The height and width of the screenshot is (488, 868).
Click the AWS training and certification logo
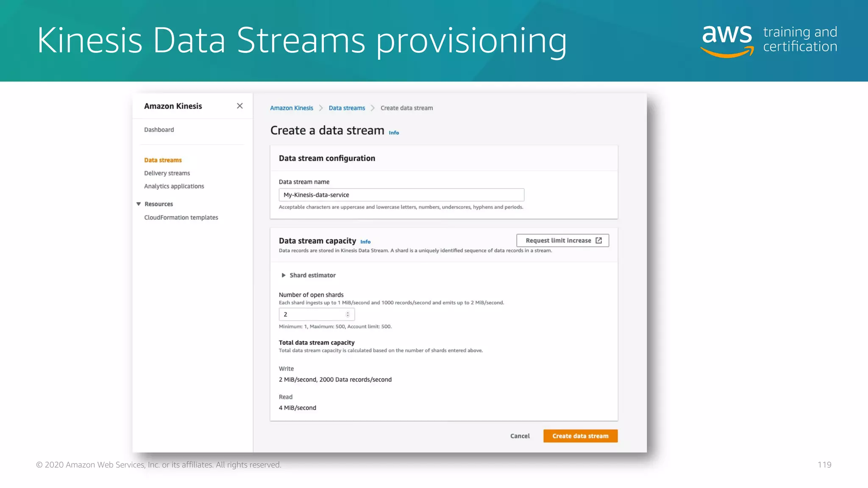769,41
